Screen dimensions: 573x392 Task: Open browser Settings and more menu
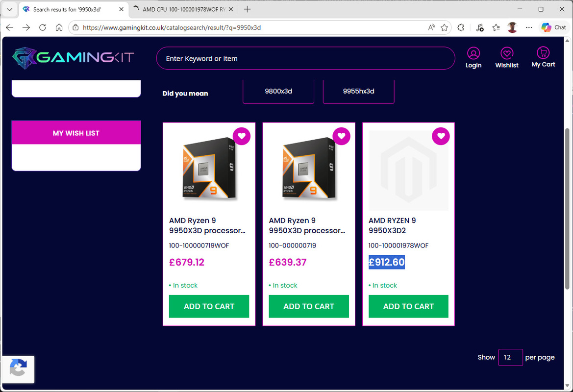click(x=529, y=27)
